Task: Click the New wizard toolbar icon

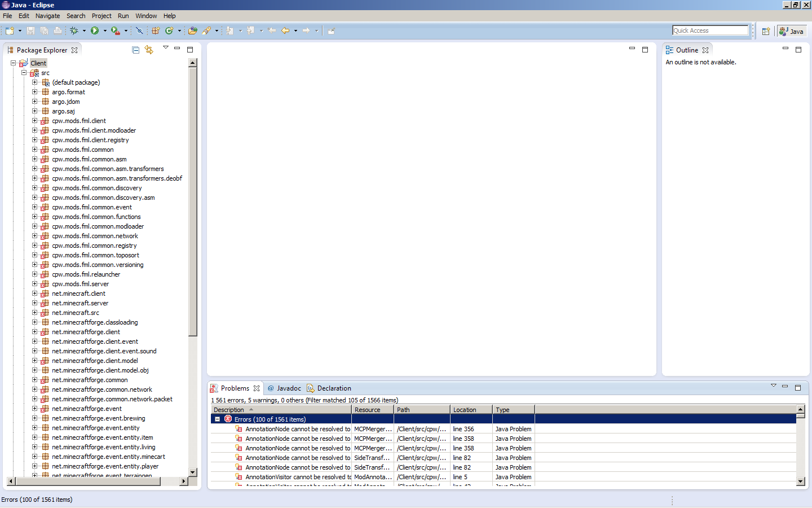Action: click(10, 31)
